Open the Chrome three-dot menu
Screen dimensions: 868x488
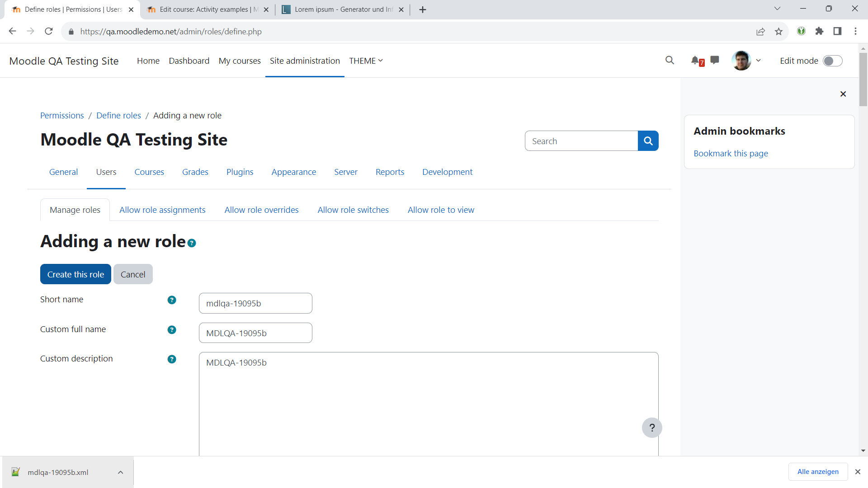(855, 31)
